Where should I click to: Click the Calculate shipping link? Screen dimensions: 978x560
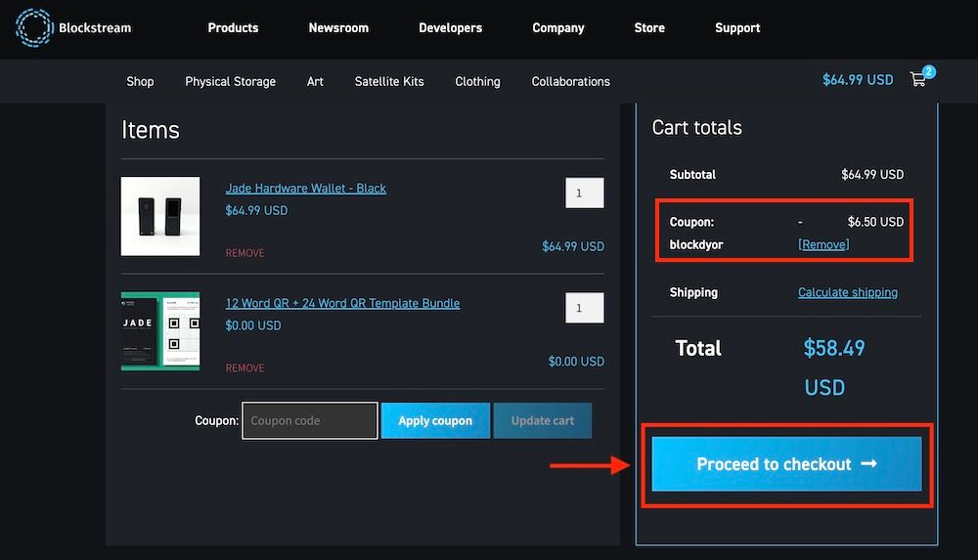[848, 292]
